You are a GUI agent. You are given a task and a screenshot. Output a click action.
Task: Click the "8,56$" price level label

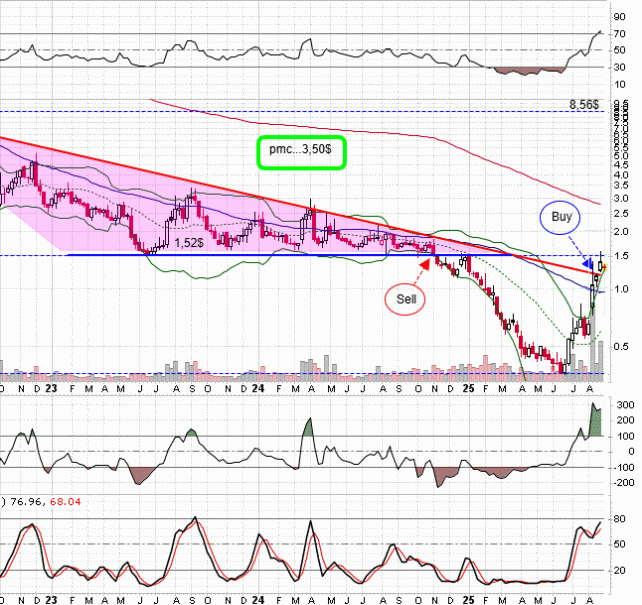pyautogui.click(x=584, y=105)
